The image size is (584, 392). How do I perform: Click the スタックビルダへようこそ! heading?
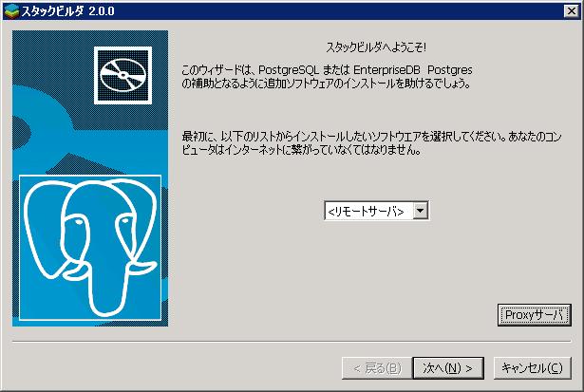click(x=376, y=47)
